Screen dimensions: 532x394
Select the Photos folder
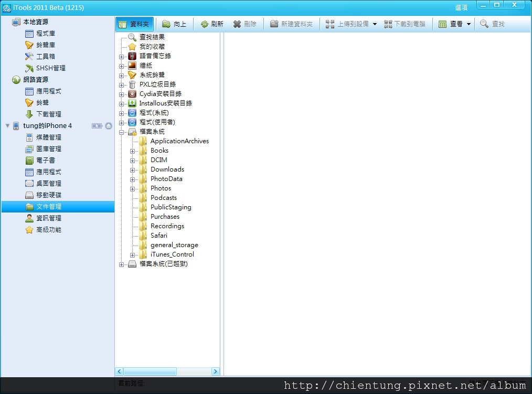tap(161, 188)
